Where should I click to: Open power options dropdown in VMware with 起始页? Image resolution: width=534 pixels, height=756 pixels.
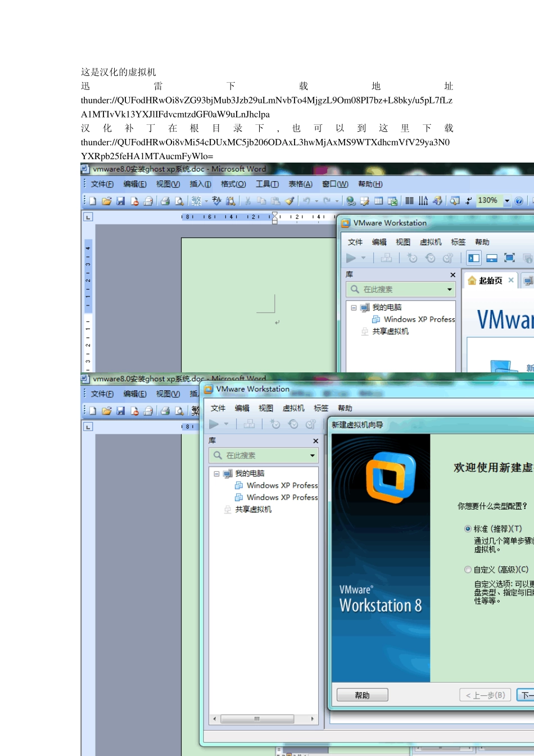point(363,258)
